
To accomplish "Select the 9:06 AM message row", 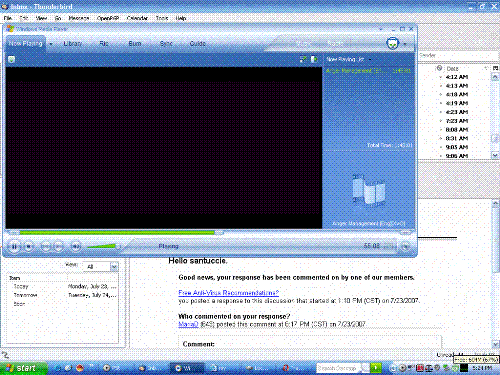I will (457, 156).
